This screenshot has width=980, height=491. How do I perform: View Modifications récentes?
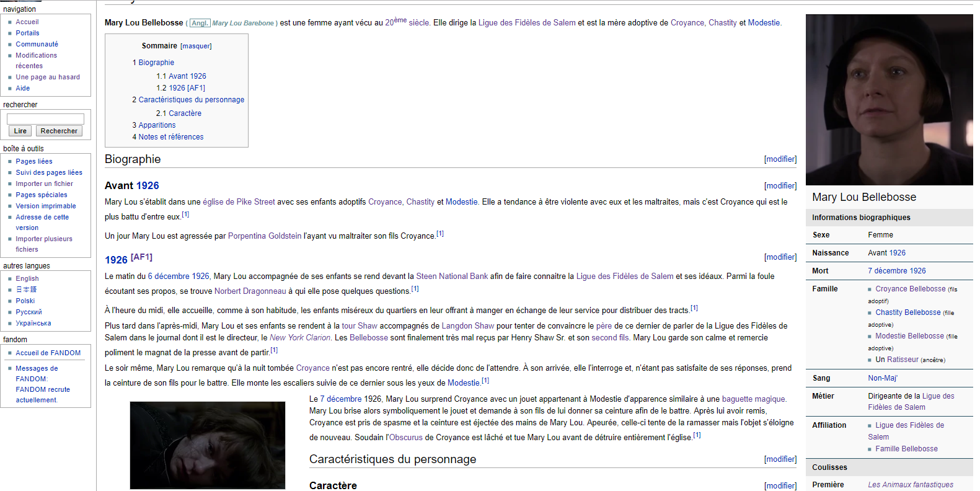36,60
